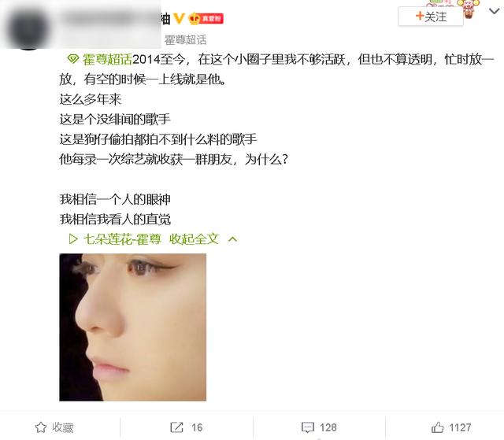This screenshot has height=440, width=504.
Task: Click the green play triangle icon
Action: pyautogui.click(x=73, y=239)
